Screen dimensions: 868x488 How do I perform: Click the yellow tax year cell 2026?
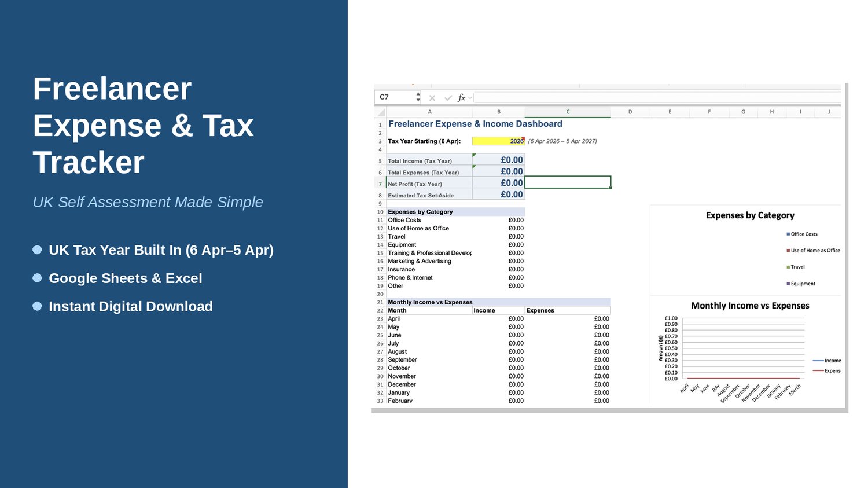point(498,141)
